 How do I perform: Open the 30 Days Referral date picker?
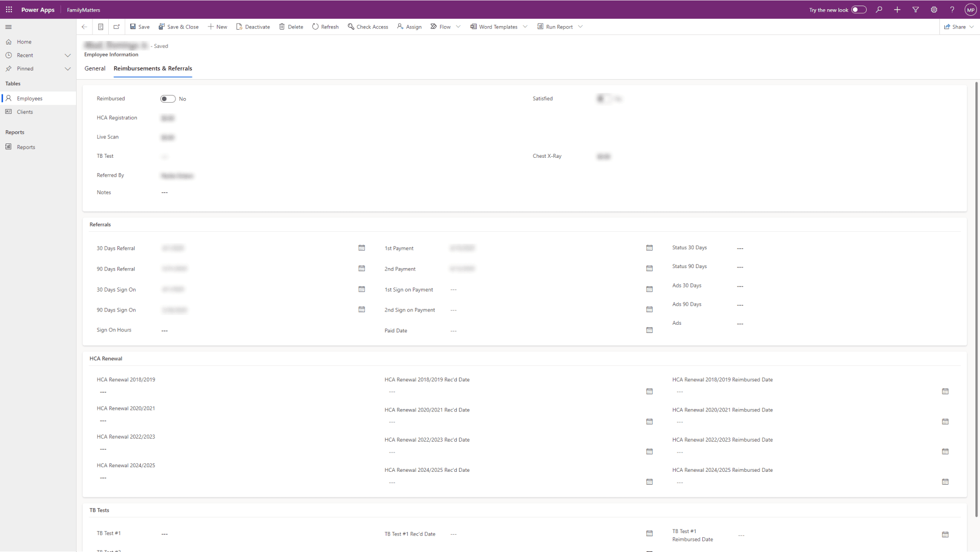(361, 248)
